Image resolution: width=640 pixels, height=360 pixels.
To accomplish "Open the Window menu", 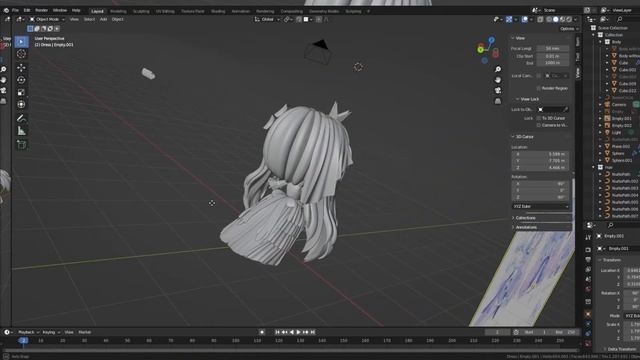I will tap(60, 10).
